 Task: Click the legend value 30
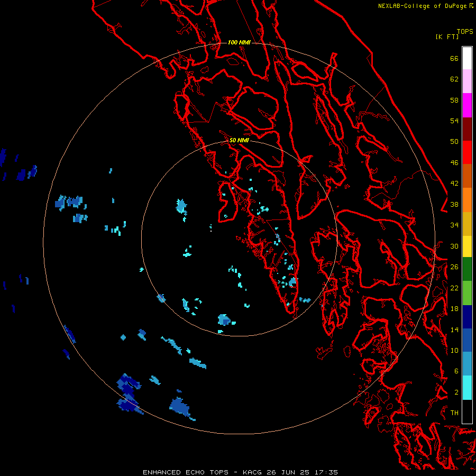[x=454, y=246]
